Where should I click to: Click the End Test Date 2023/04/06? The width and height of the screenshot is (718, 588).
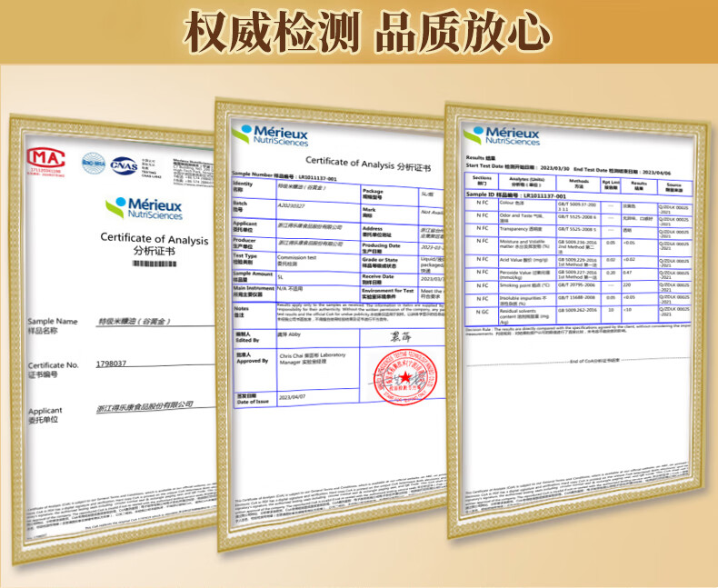(x=623, y=170)
